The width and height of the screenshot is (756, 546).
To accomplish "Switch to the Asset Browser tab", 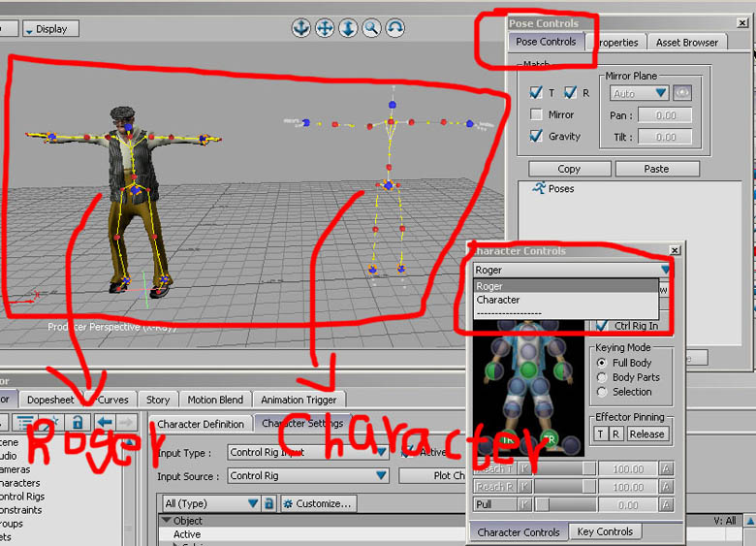I will 687,43.
